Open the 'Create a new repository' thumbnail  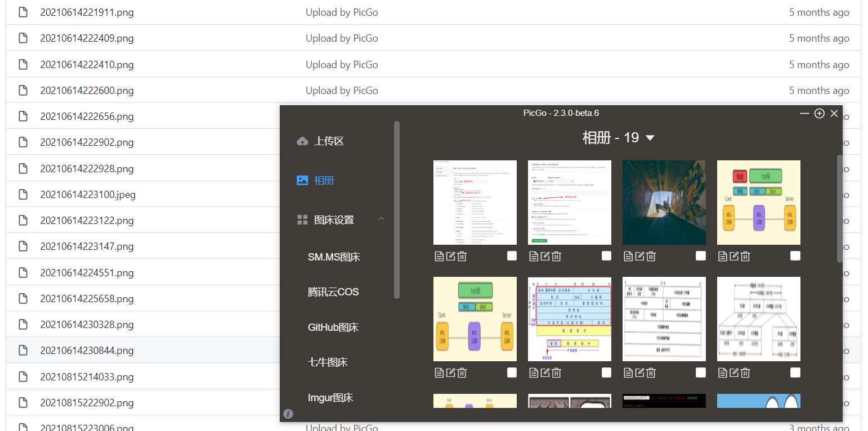570,203
